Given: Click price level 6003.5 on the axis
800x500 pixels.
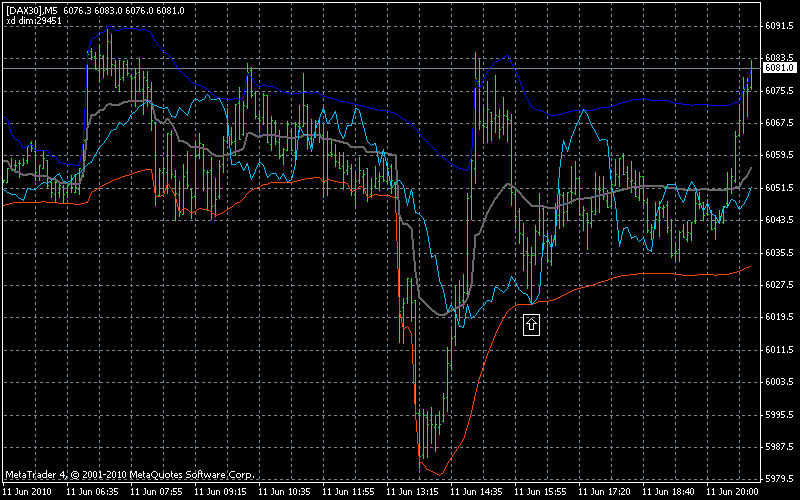Looking at the screenshot, I should [x=779, y=382].
